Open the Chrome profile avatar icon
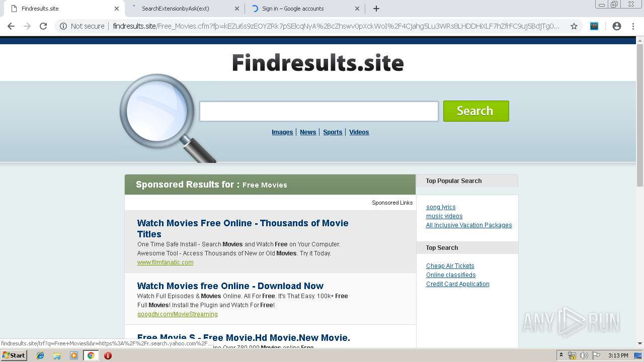 617,26
